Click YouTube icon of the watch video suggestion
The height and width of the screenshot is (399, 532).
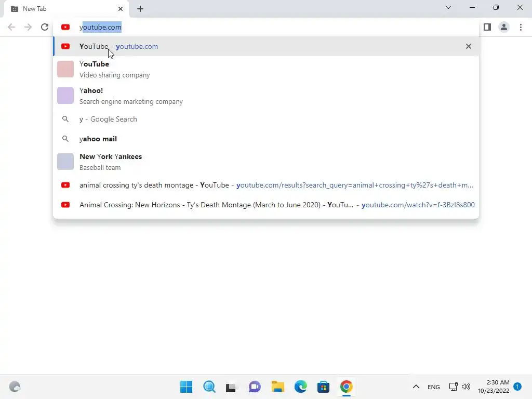(65, 205)
